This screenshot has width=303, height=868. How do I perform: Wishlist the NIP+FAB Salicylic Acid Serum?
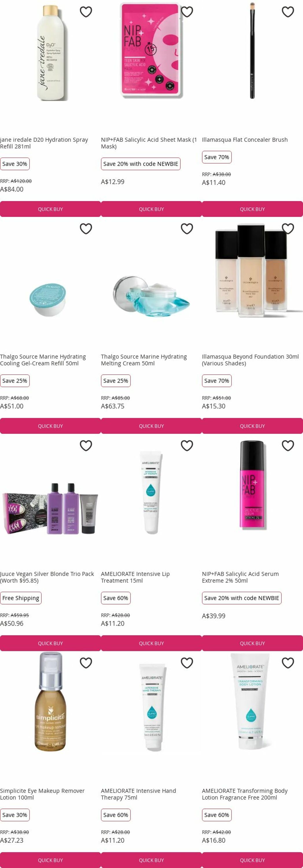point(288,446)
